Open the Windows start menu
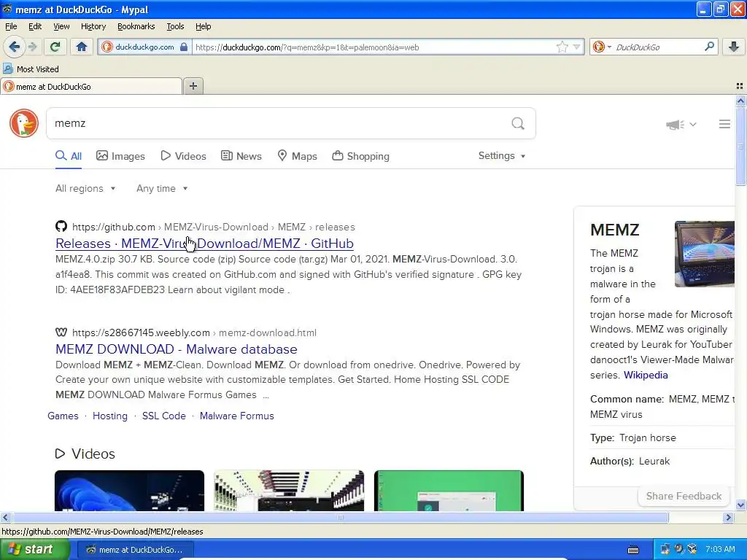 [34, 550]
